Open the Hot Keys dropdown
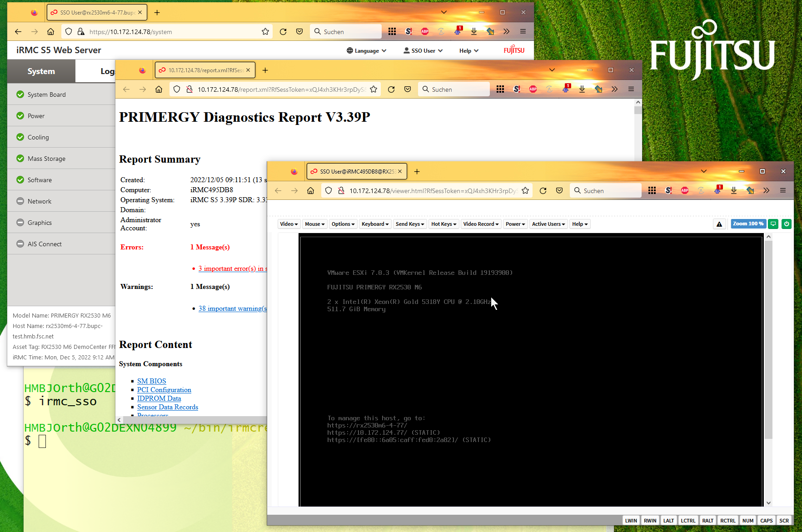802x532 pixels. click(444, 224)
